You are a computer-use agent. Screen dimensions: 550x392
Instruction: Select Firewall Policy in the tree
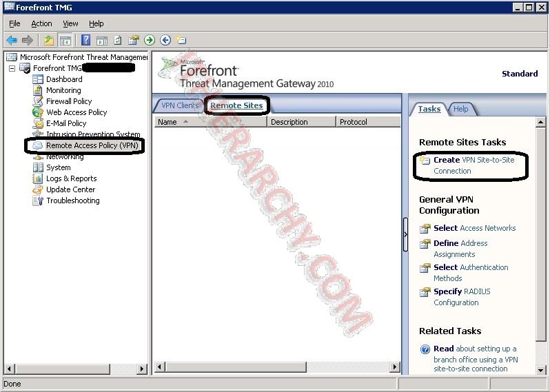[69, 101]
